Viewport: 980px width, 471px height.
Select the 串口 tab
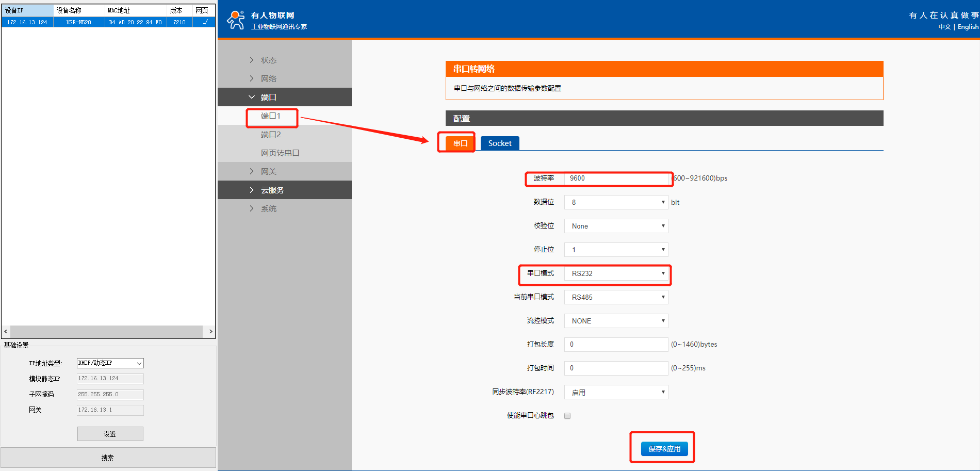pyautogui.click(x=460, y=143)
